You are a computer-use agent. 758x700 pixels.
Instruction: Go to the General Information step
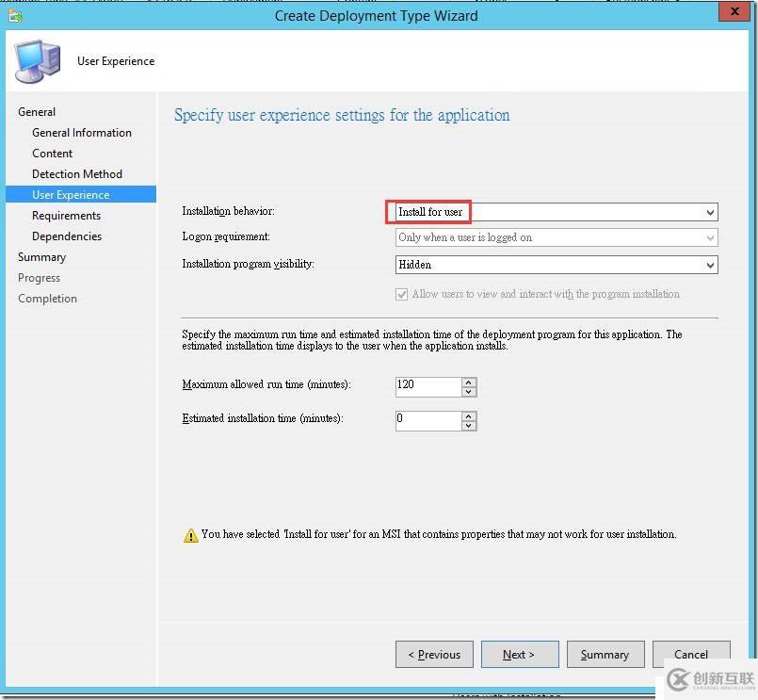82,133
